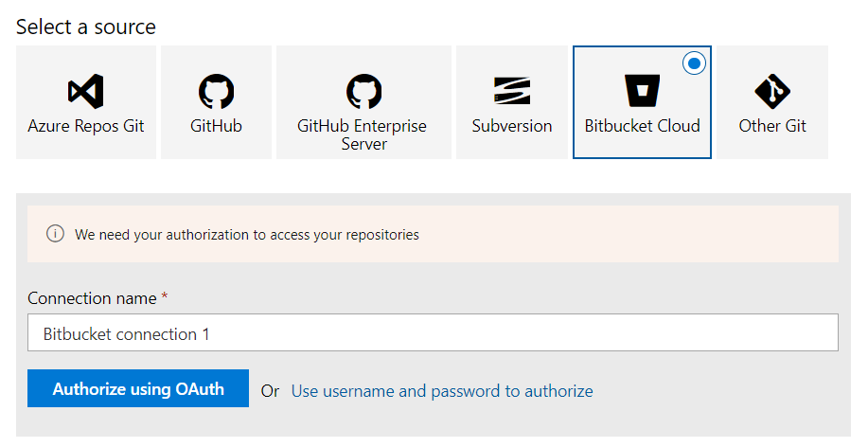The image size is (868, 447).
Task: Click the Select a source heading
Action: (86, 27)
